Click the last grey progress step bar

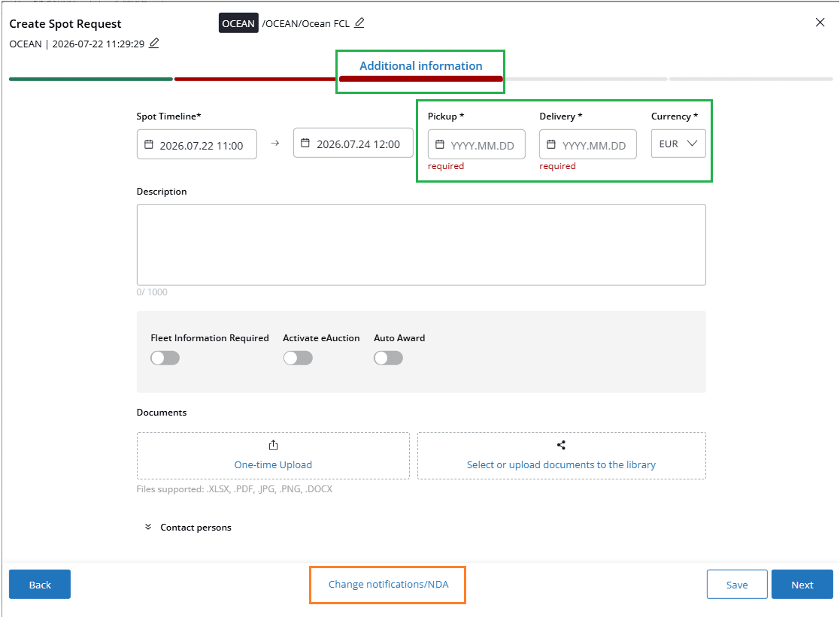pos(751,79)
